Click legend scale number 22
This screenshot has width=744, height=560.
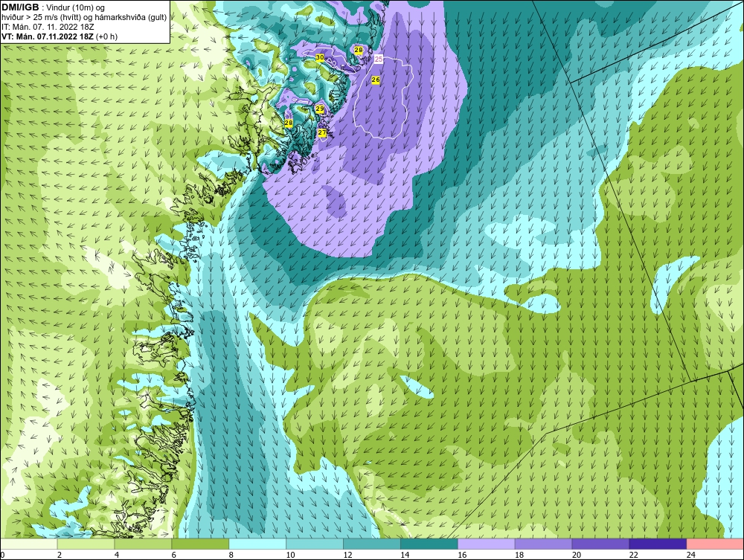click(634, 555)
